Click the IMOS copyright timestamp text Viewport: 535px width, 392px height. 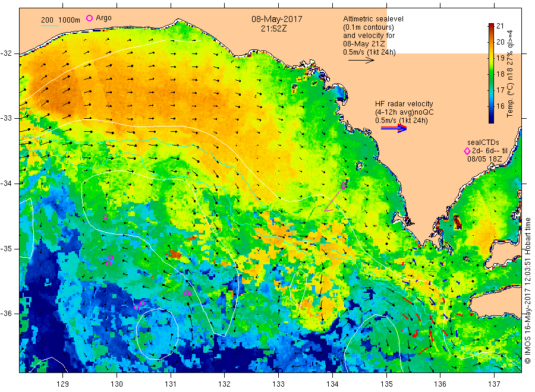(x=527, y=291)
